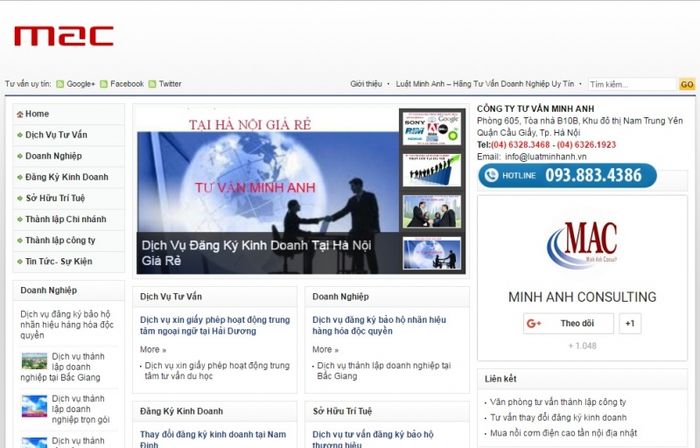Open the Twitter link
The width and height of the screenshot is (700, 448).
tap(170, 84)
